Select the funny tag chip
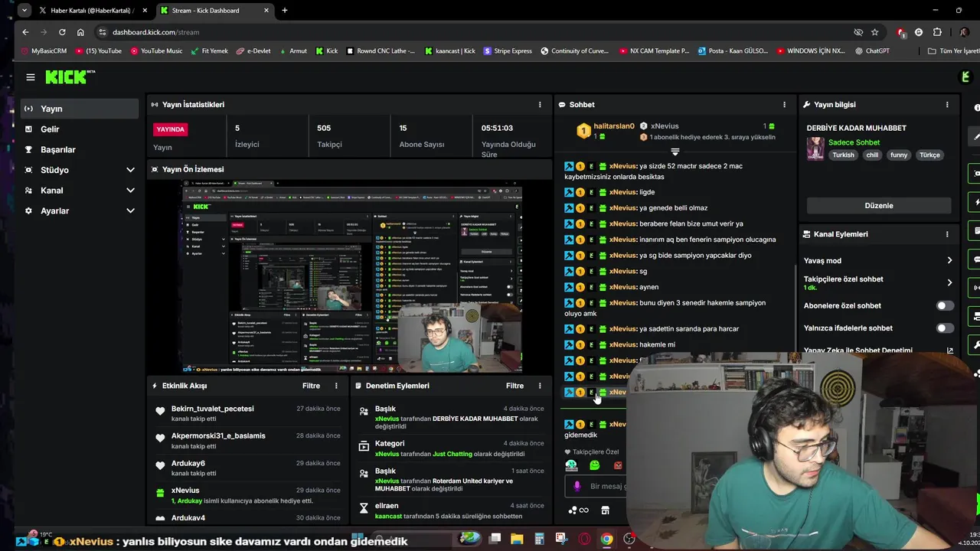980x551 pixels. [899, 155]
